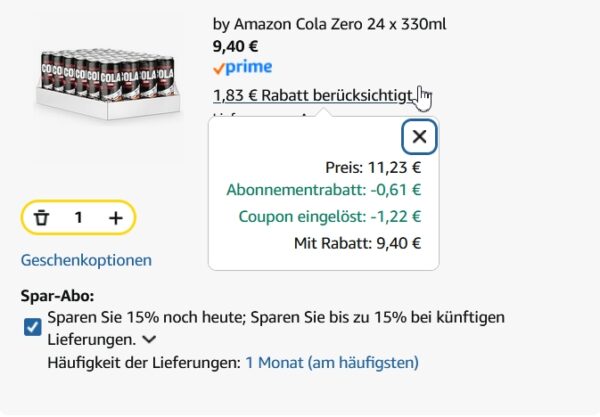Click the green 'Abonnementrabatt: -0,61 €' line
This screenshot has width=600, height=417.
324,190
